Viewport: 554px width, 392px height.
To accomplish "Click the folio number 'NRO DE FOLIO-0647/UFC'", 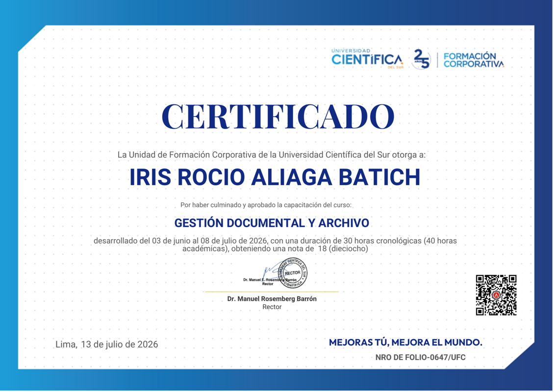I will pos(421,357).
